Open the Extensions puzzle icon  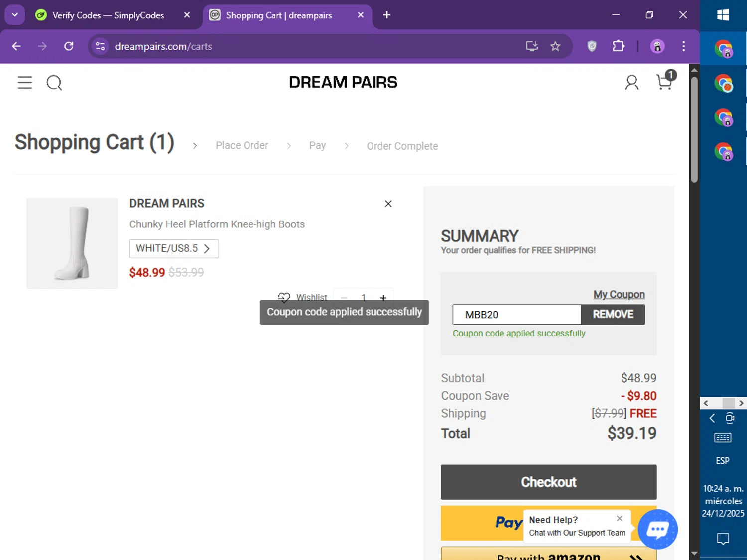point(618,46)
